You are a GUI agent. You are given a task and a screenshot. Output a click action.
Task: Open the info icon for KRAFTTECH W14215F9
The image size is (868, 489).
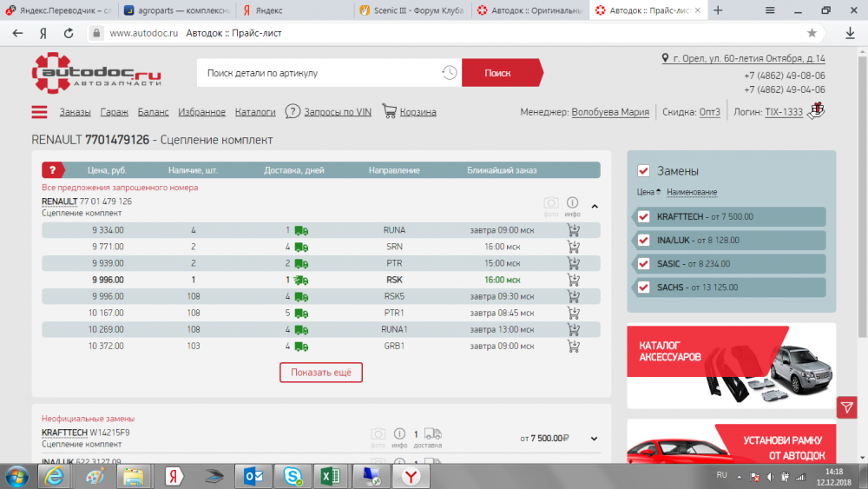[x=399, y=433]
